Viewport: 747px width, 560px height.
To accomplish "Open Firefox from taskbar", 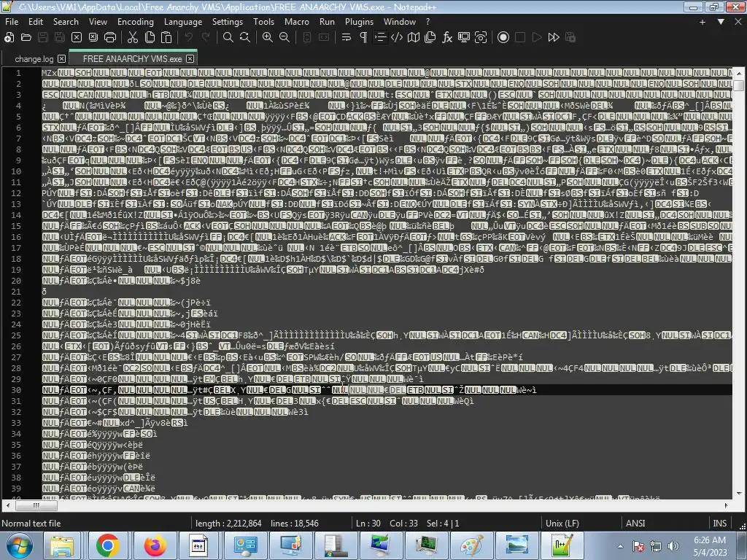I will click(x=155, y=545).
